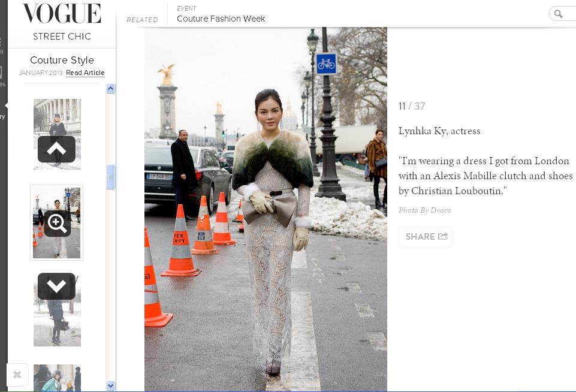
Task: Click the STREET CHIC header
Action: [x=62, y=37]
